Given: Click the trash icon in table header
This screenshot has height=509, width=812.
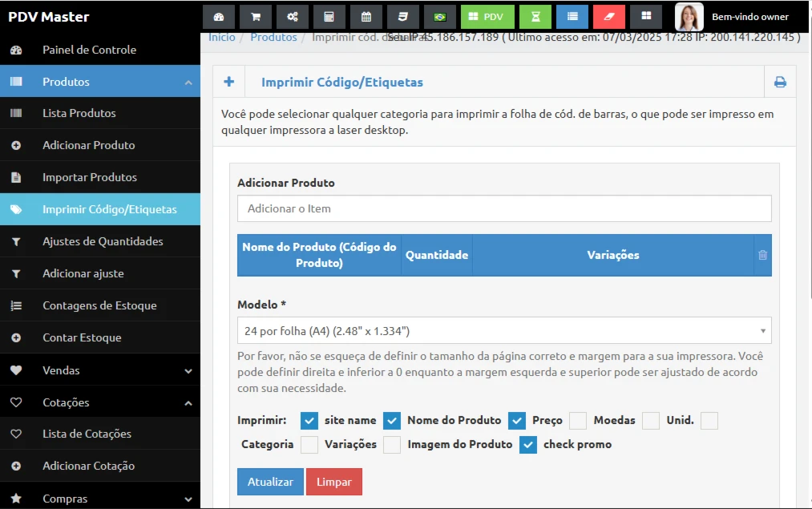Looking at the screenshot, I should pyautogui.click(x=762, y=255).
